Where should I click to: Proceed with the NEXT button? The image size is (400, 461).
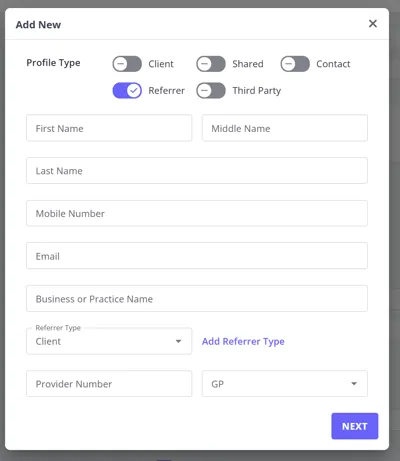pyautogui.click(x=355, y=426)
